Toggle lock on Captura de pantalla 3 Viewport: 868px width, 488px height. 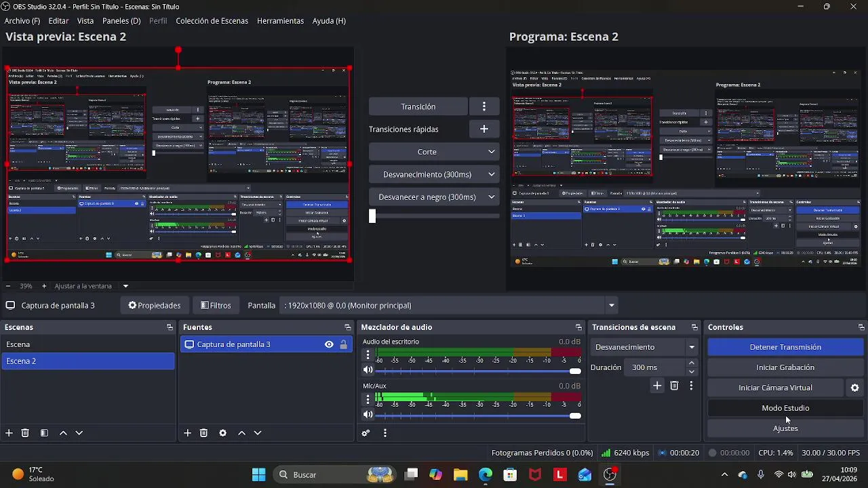click(343, 344)
